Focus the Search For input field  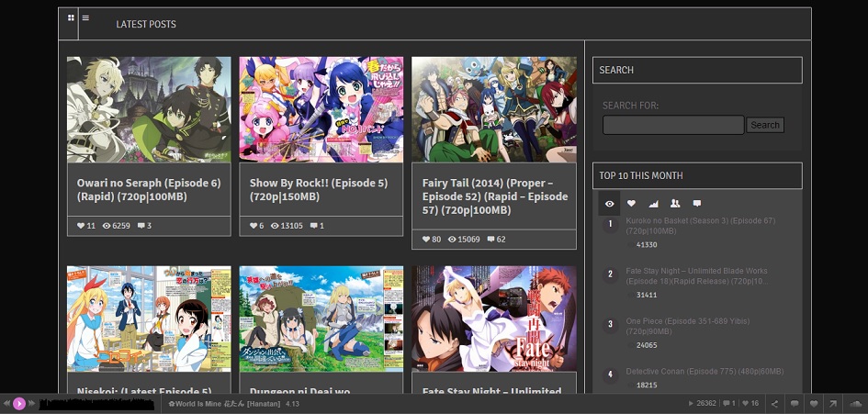(x=673, y=125)
